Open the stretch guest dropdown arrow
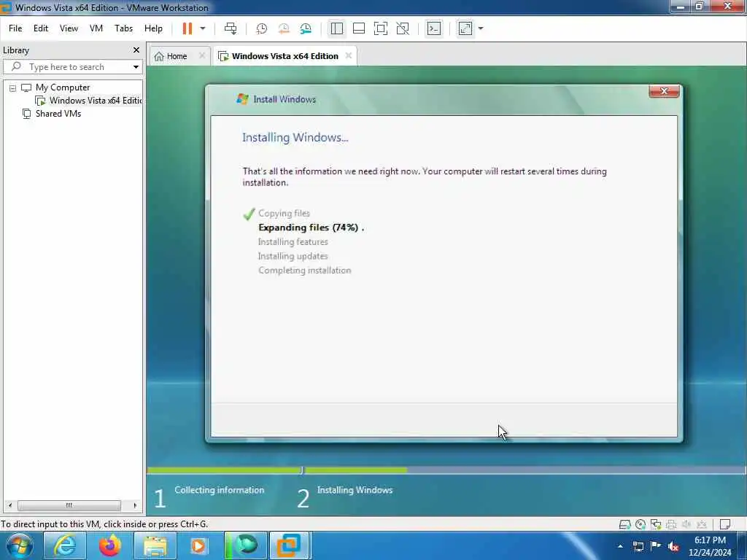Viewport: 747px width, 560px height. pyautogui.click(x=481, y=28)
